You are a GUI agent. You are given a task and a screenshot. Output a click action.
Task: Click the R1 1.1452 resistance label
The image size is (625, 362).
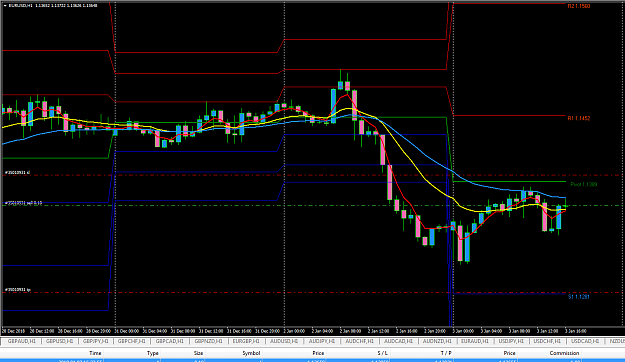coord(579,118)
